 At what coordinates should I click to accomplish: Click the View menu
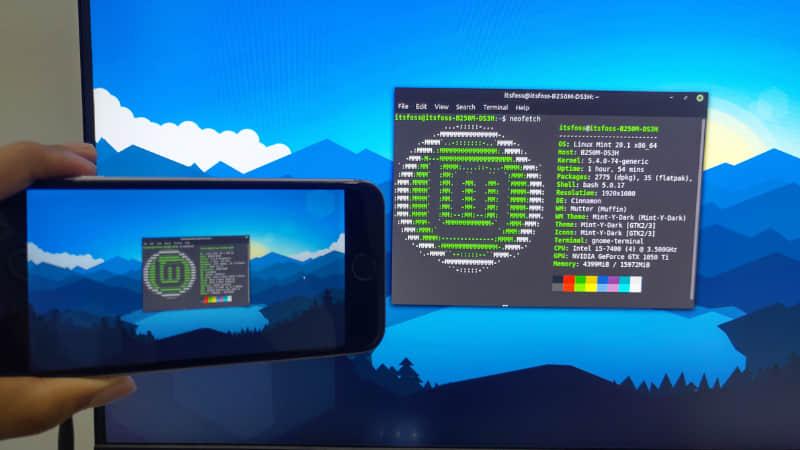(442, 107)
